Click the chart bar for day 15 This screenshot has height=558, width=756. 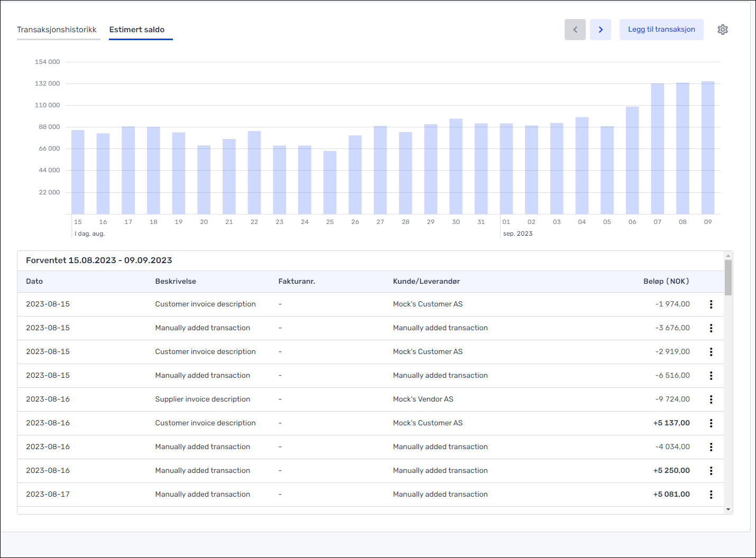pos(78,172)
